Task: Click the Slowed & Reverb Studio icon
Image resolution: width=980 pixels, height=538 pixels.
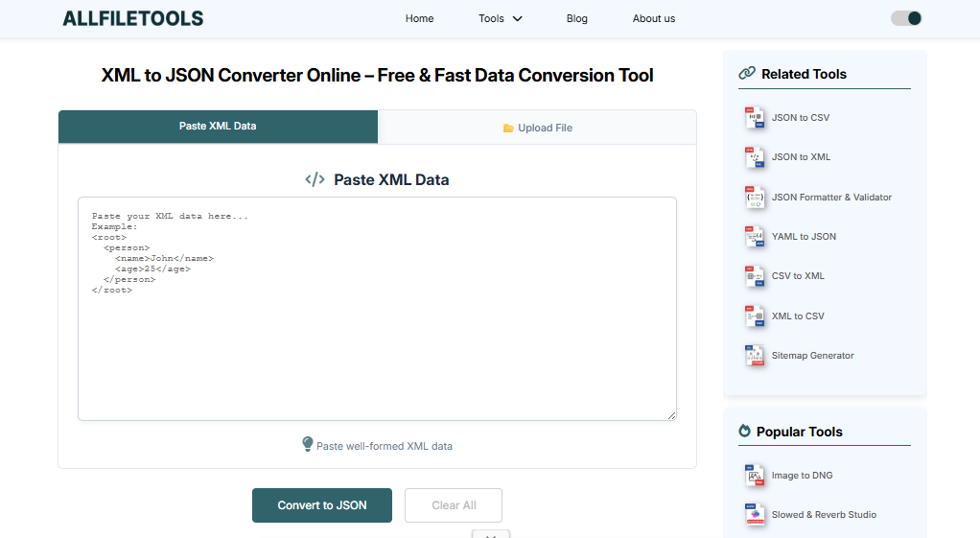Action: [755, 515]
